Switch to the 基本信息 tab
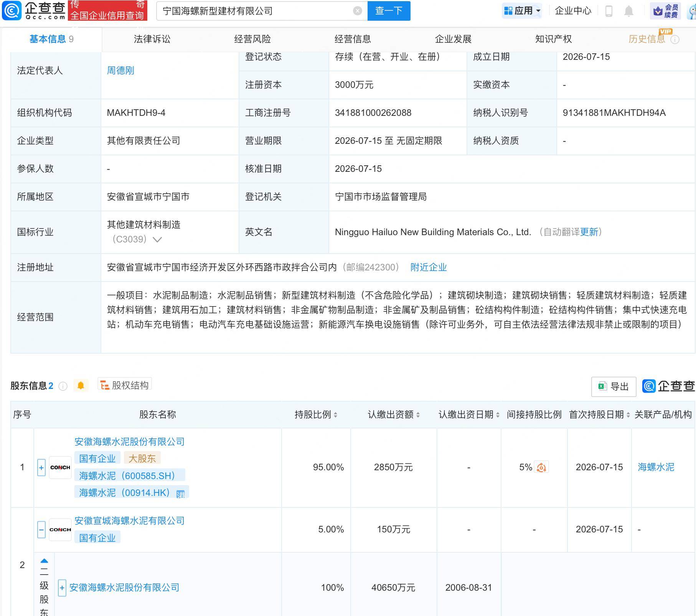 (51, 39)
